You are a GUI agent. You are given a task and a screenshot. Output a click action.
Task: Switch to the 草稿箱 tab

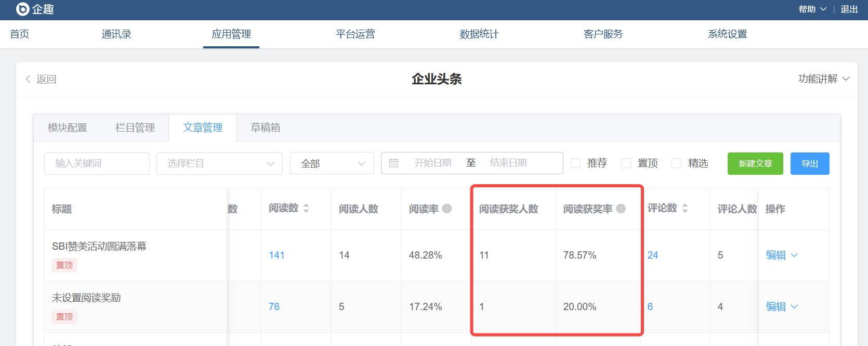(x=266, y=128)
